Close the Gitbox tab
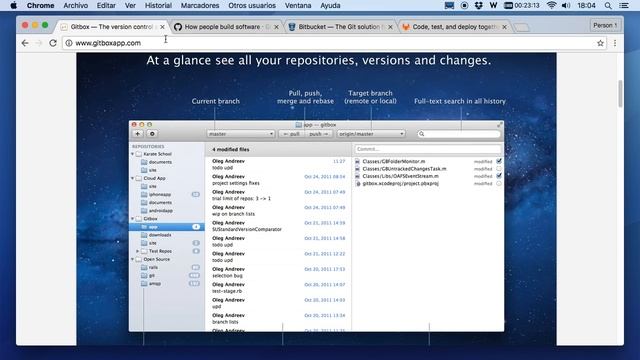The image size is (640, 360). tap(162, 27)
